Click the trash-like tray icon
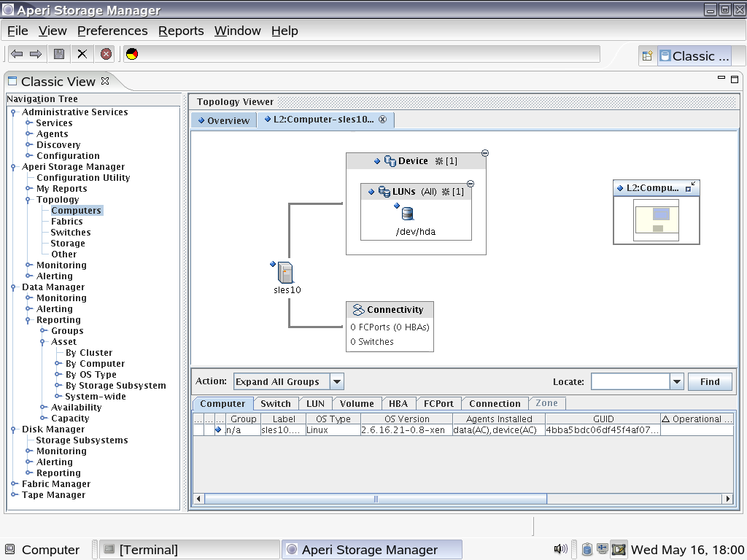 tap(587, 549)
